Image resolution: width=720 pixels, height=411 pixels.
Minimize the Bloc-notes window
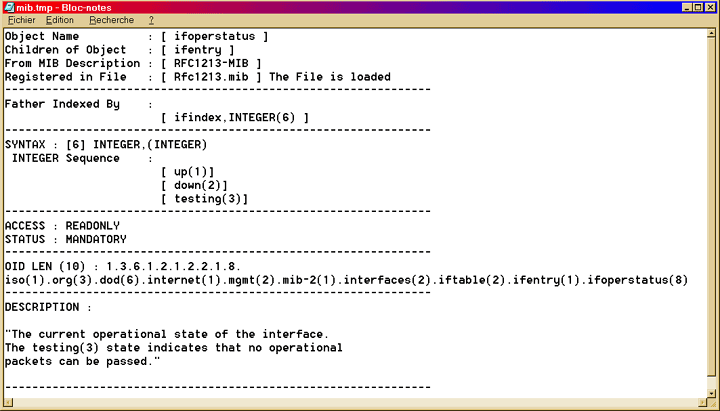coord(687,6)
